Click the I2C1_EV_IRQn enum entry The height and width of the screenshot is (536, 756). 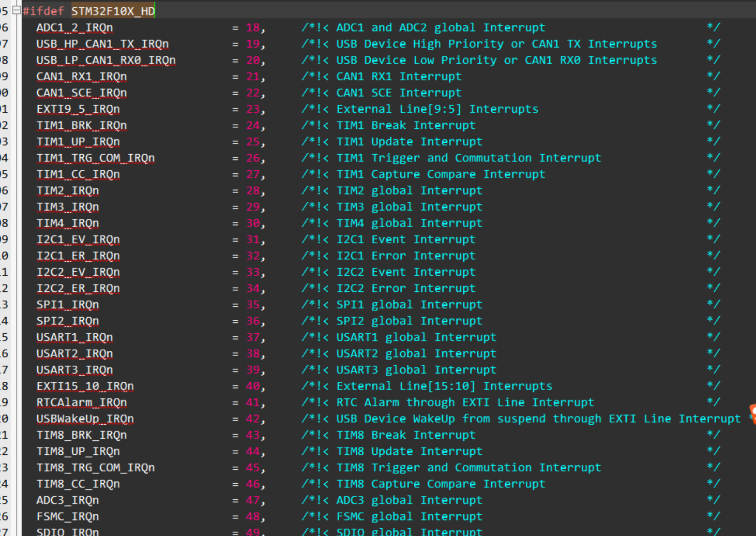(78, 239)
